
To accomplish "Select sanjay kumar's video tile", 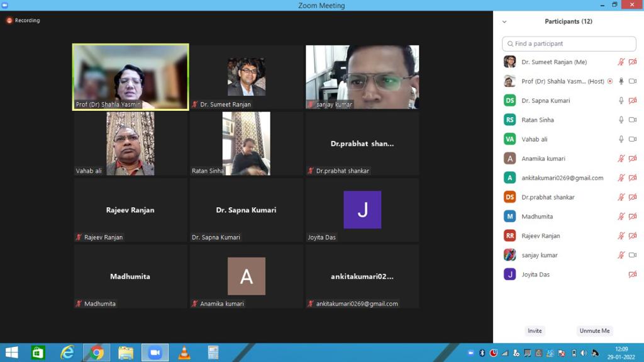I will pos(362,77).
